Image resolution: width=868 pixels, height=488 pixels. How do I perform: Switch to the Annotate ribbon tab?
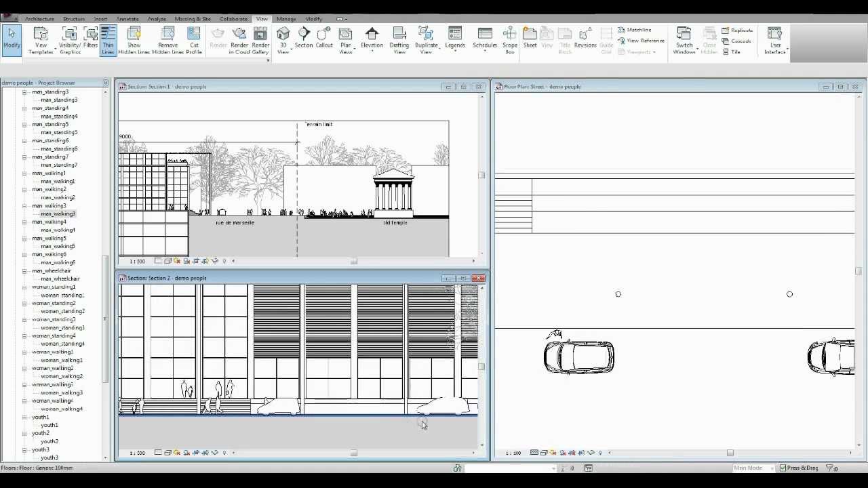tap(127, 19)
